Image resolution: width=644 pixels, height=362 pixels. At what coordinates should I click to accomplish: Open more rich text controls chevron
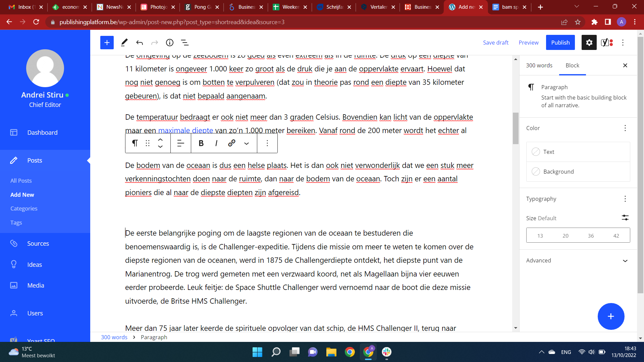(x=247, y=143)
